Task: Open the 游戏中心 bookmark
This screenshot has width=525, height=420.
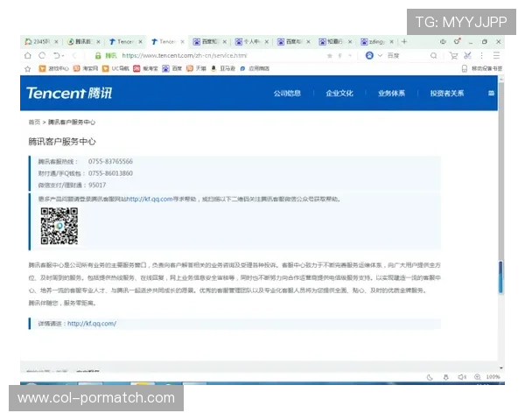Action: coord(54,68)
